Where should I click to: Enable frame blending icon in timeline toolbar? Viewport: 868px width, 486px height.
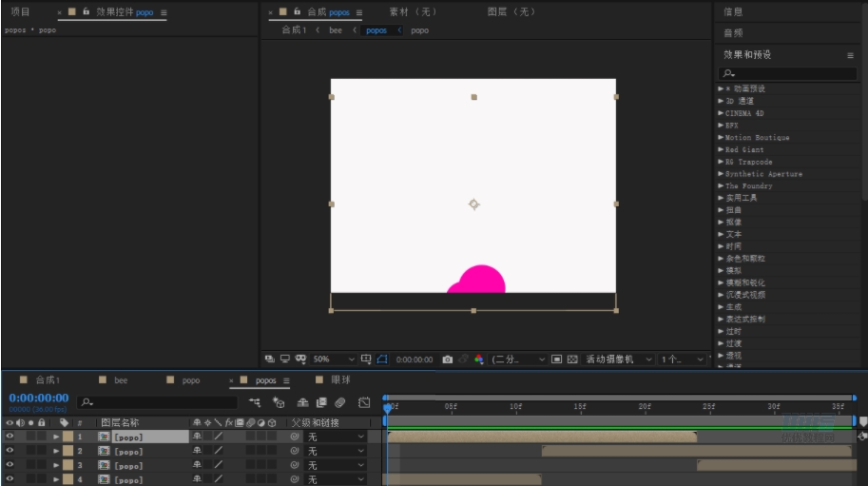click(x=321, y=402)
